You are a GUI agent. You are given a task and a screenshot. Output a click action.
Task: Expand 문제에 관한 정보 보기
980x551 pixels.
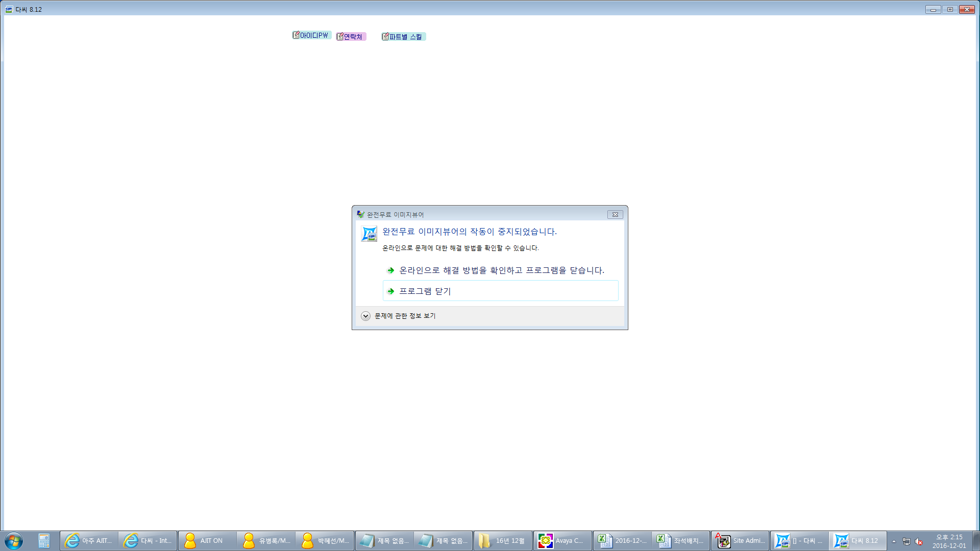coord(365,316)
